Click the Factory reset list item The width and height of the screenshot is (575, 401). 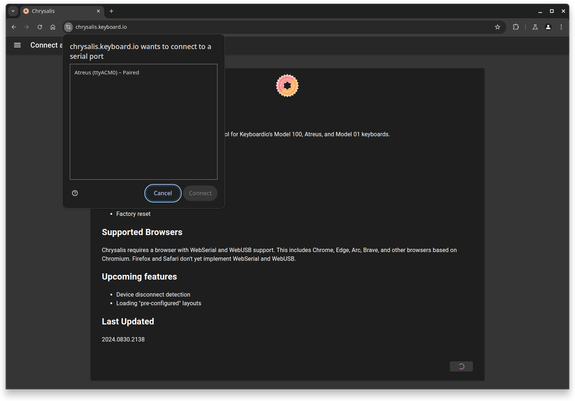pyautogui.click(x=133, y=214)
